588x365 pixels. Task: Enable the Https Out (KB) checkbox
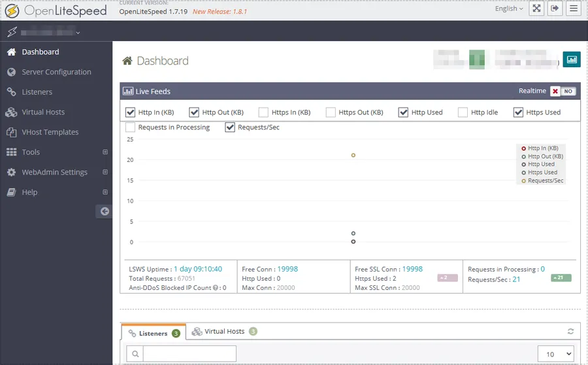click(331, 112)
